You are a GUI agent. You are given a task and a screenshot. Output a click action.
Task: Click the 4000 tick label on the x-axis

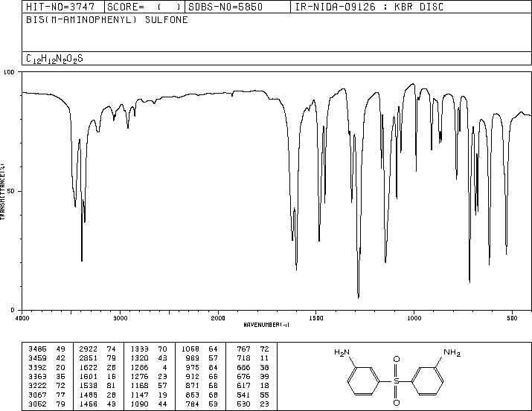22,318
